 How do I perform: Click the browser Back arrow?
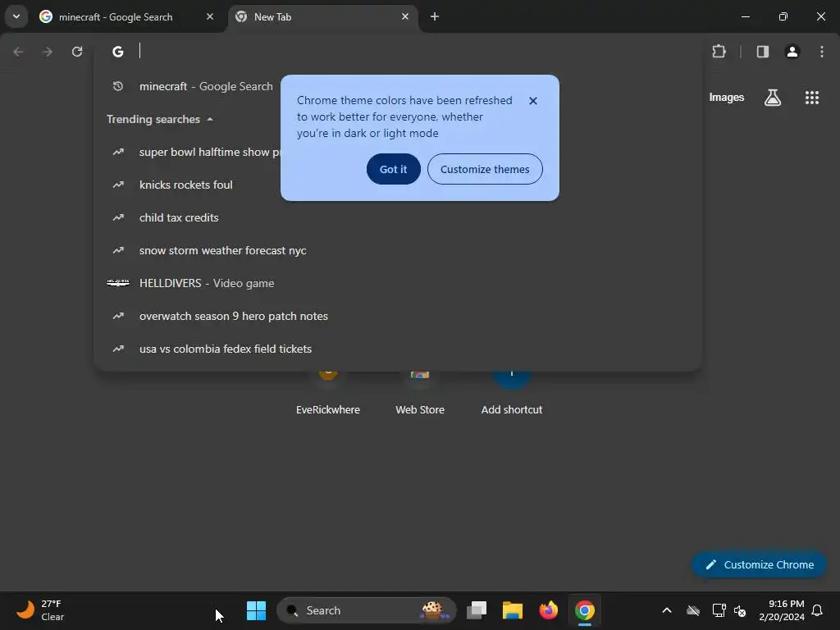(19, 52)
